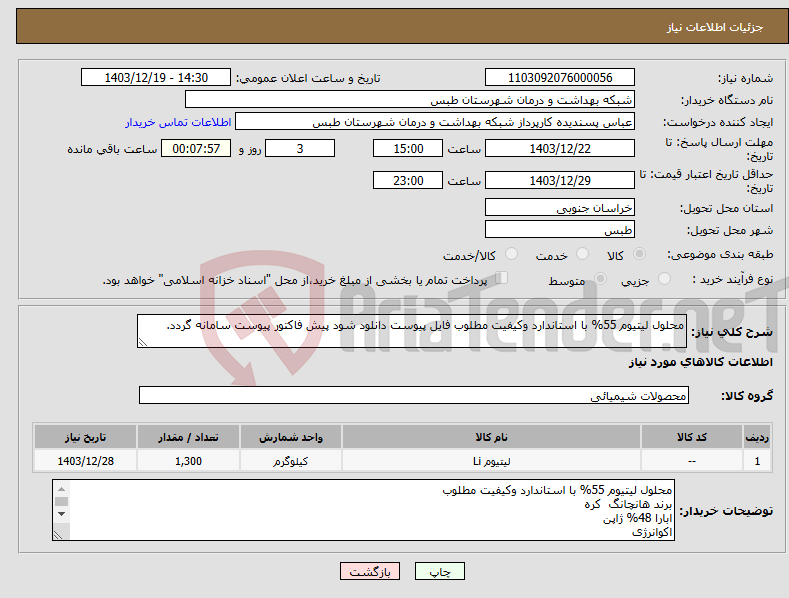Click the واحد شمارش column header
This screenshot has width=789, height=598.
click(291, 437)
